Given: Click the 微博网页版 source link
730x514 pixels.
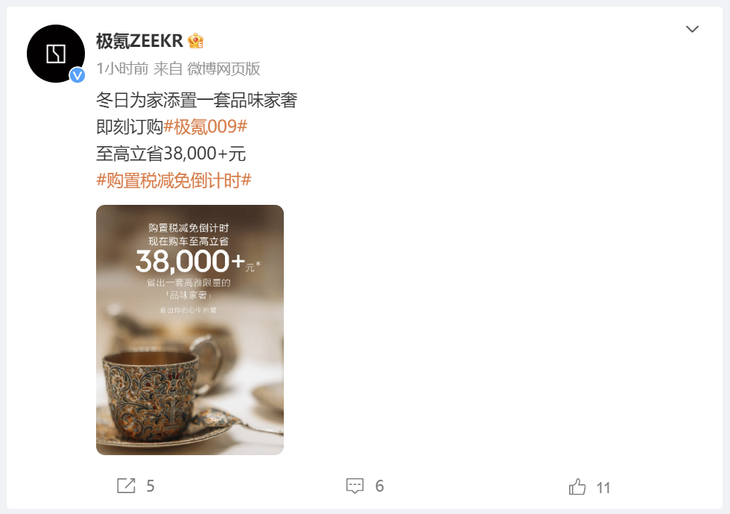Looking at the screenshot, I should click(x=223, y=69).
